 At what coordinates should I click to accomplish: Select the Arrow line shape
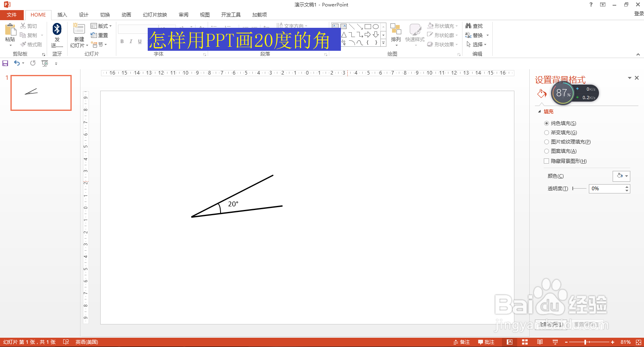point(359,27)
